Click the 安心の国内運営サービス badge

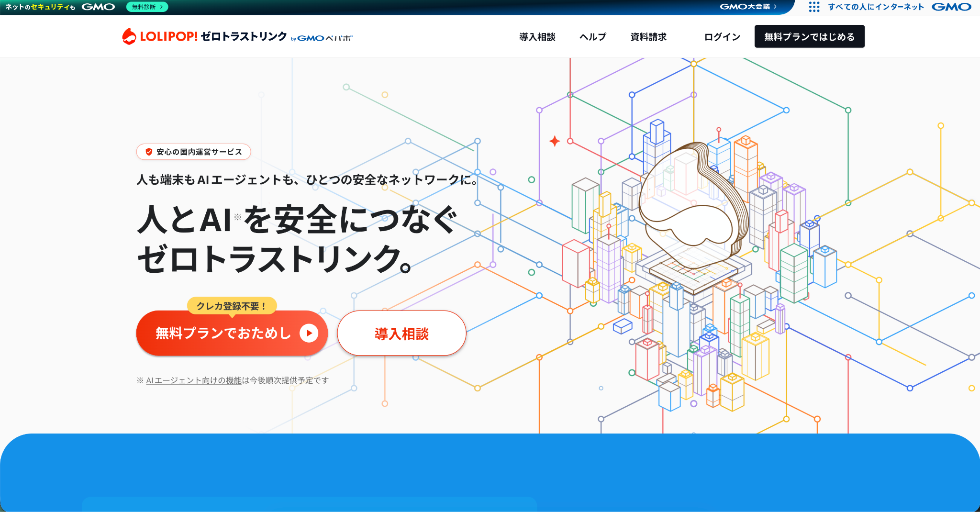click(194, 152)
